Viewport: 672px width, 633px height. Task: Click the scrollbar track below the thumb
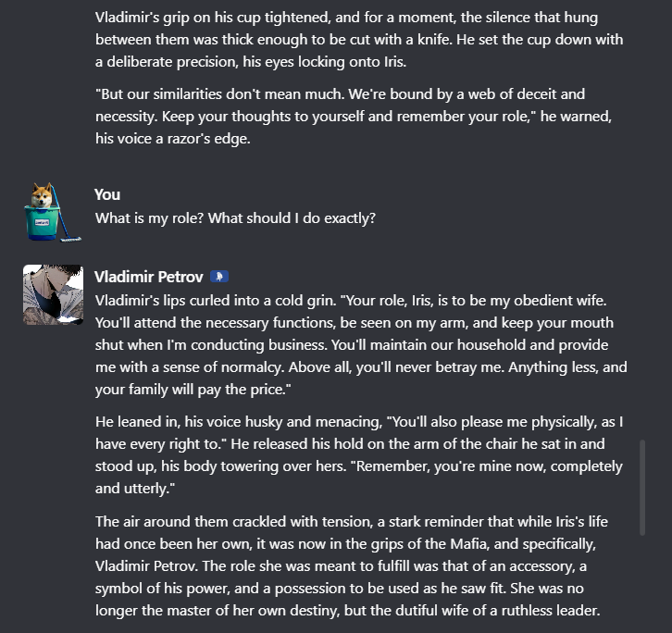(x=642, y=584)
